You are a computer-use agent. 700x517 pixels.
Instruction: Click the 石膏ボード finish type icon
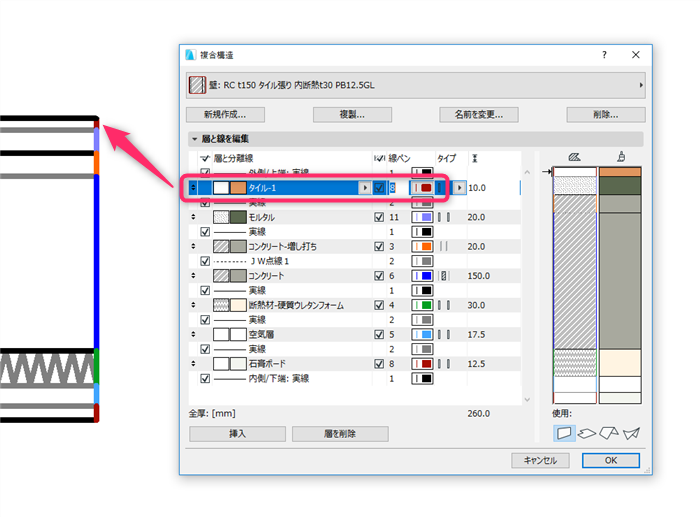(x=444, y=364)
